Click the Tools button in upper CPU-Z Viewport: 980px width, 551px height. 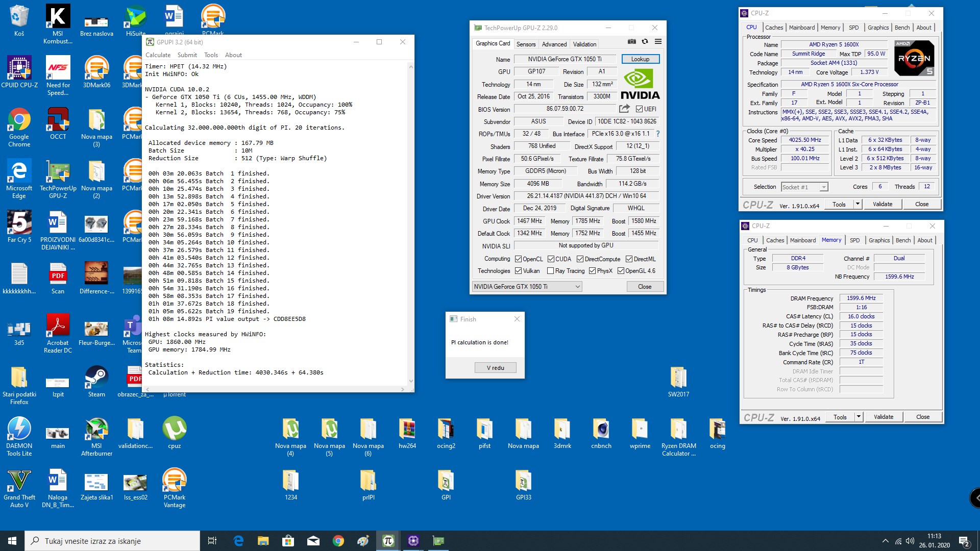pyautogui.click(x=839, y=204)
